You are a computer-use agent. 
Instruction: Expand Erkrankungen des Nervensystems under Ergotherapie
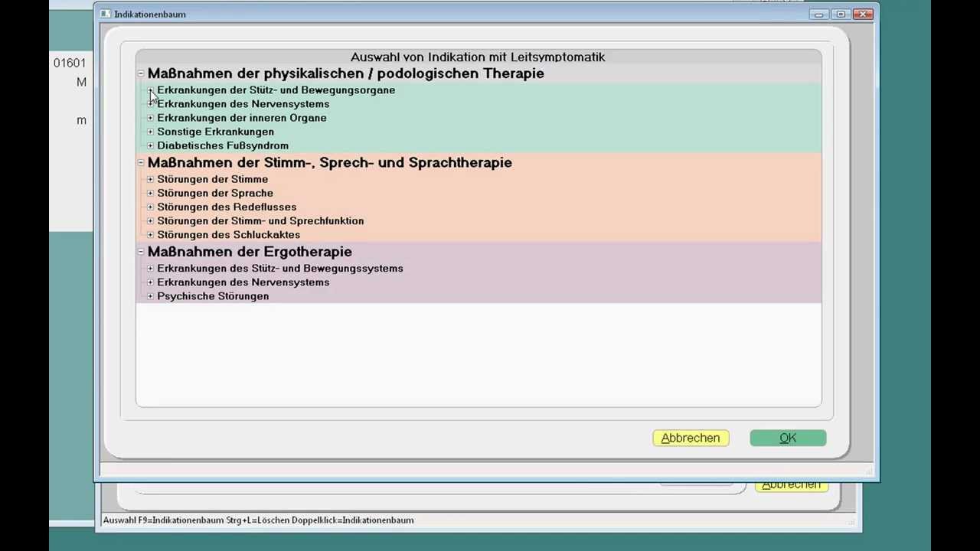pos(150,282)
